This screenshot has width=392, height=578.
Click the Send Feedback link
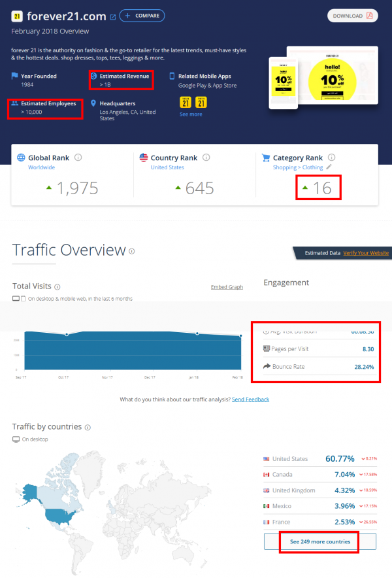pyautogui.click(x=250, y=399)
